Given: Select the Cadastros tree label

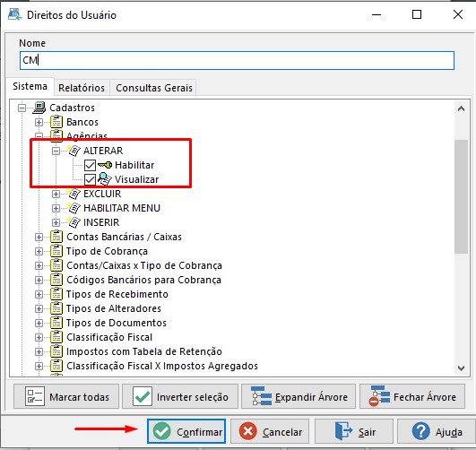Looking at the screenshot, I should click(x=73, y=108).
